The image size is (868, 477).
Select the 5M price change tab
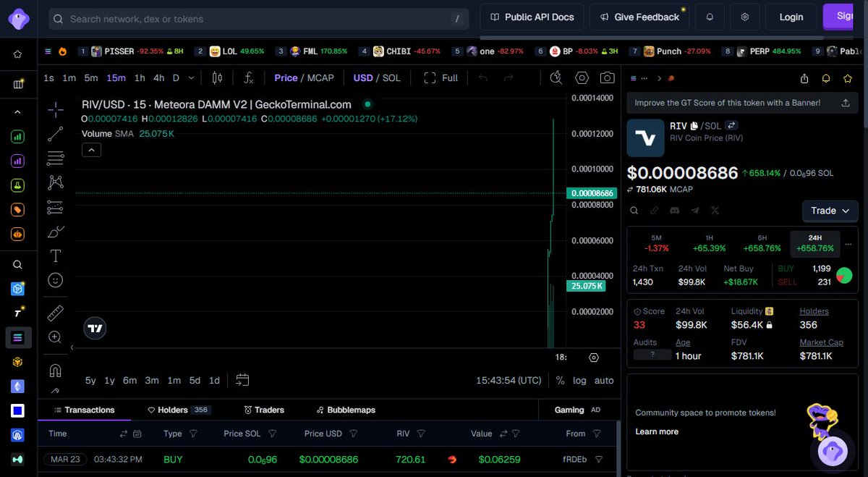(x=656, y=243)
